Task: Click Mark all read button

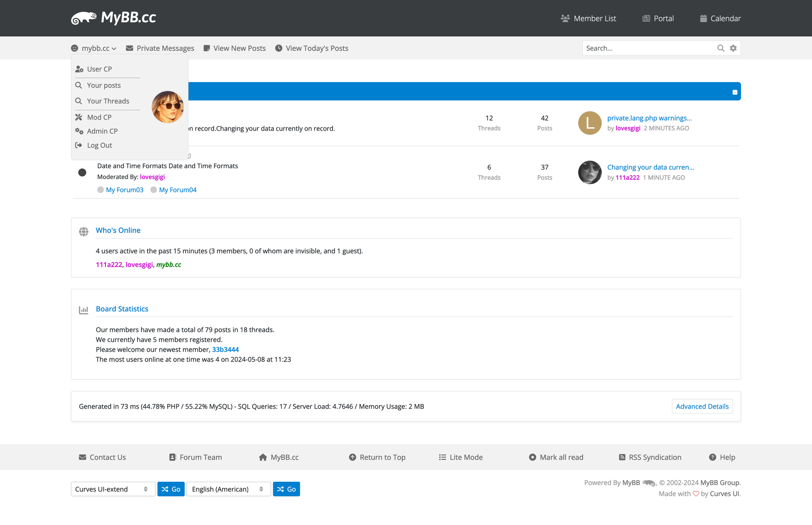Action: [556, 457]
